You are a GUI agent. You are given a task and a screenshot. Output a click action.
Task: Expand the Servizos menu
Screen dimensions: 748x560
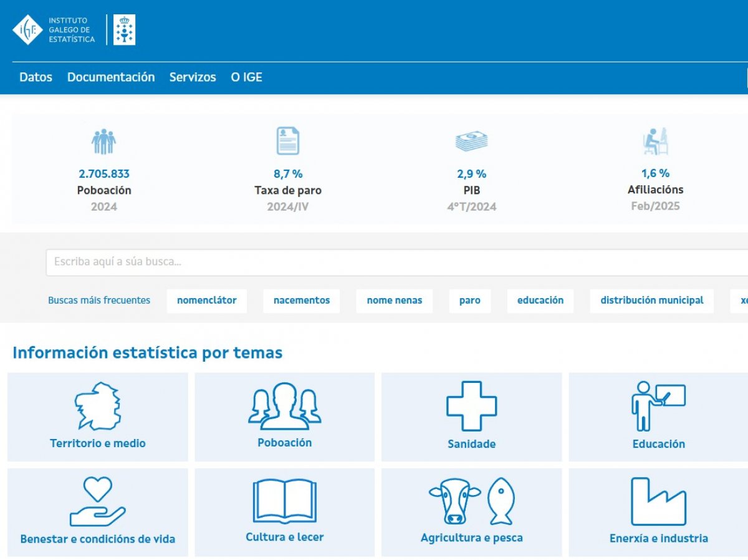(x=193, y=77)
